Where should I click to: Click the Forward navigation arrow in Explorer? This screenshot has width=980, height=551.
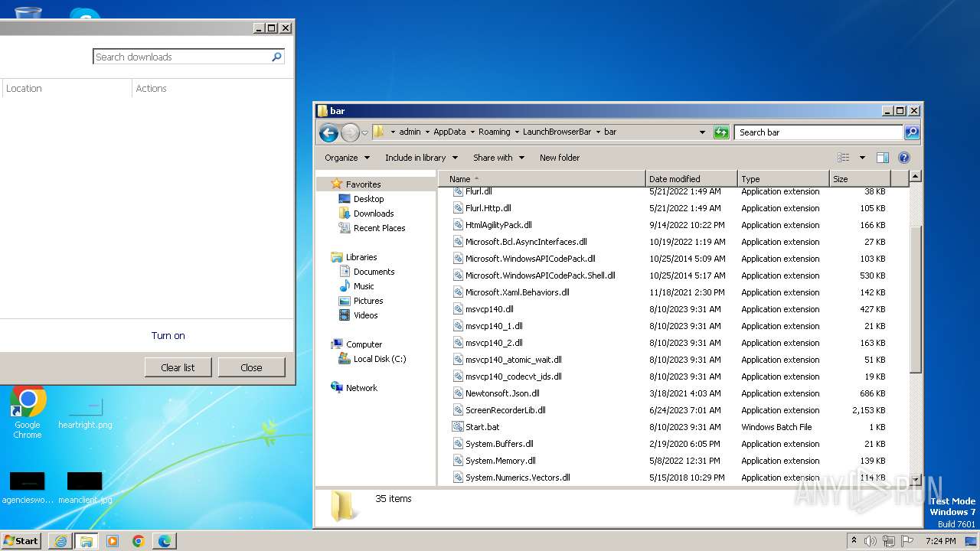click(350, 132)
